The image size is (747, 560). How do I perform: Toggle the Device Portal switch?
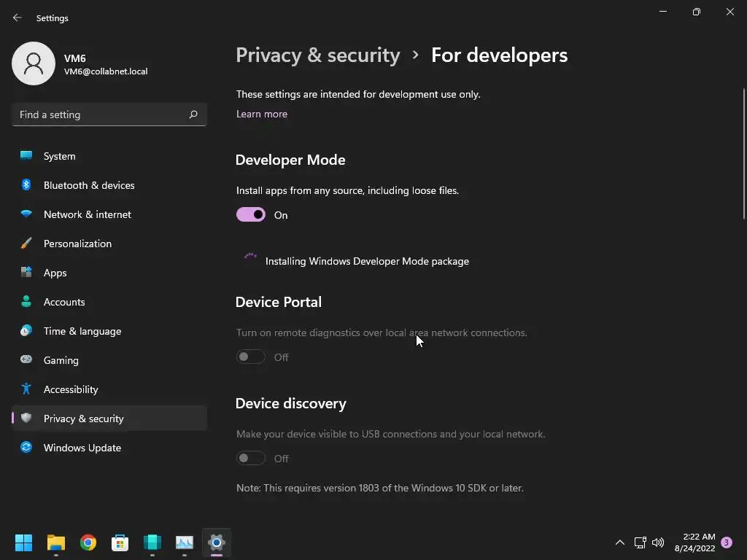click(251, 357)
